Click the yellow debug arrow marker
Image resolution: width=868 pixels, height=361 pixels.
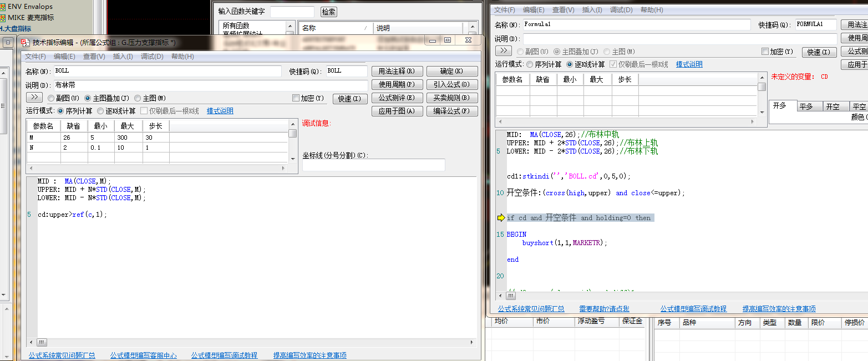501,218
